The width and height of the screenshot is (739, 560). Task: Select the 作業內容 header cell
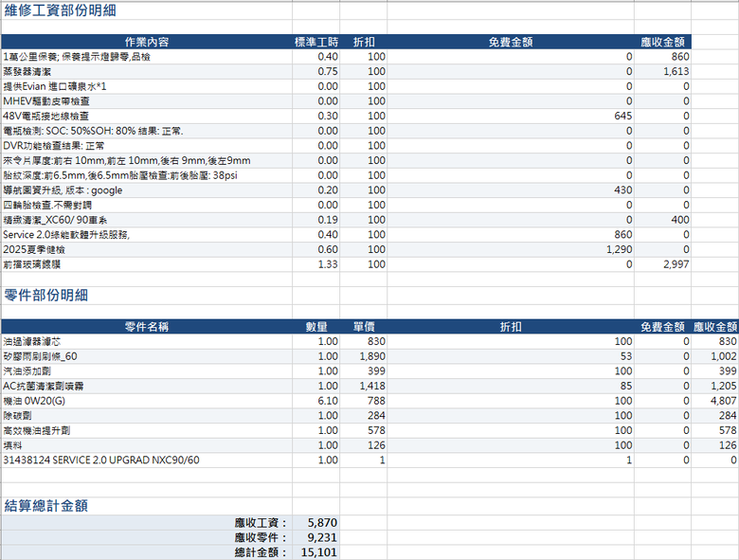147,42
